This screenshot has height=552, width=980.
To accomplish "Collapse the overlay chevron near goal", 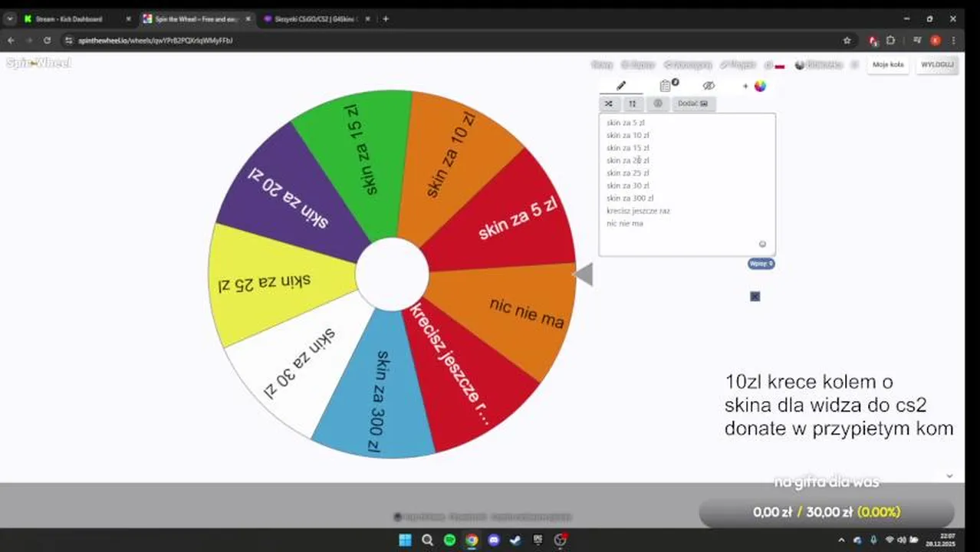I will 949,476.
